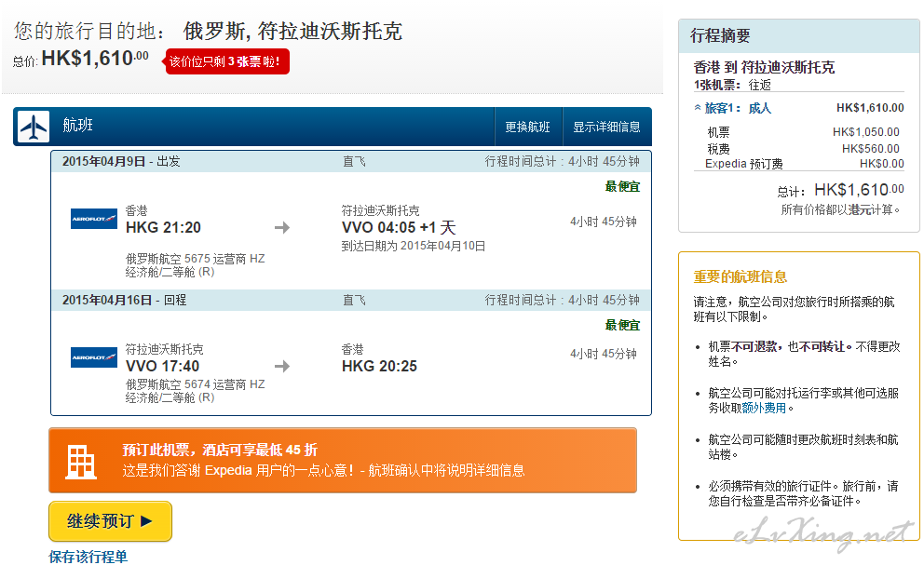Click the 香港 到 符拉迪沃斯托克 summary title

tap(764, 67)
